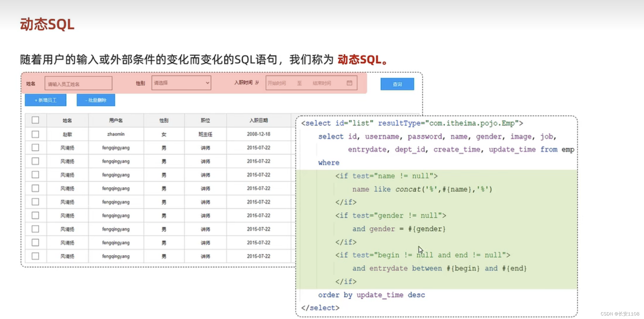Click the 入职日期 column header

tap(259, 120)
